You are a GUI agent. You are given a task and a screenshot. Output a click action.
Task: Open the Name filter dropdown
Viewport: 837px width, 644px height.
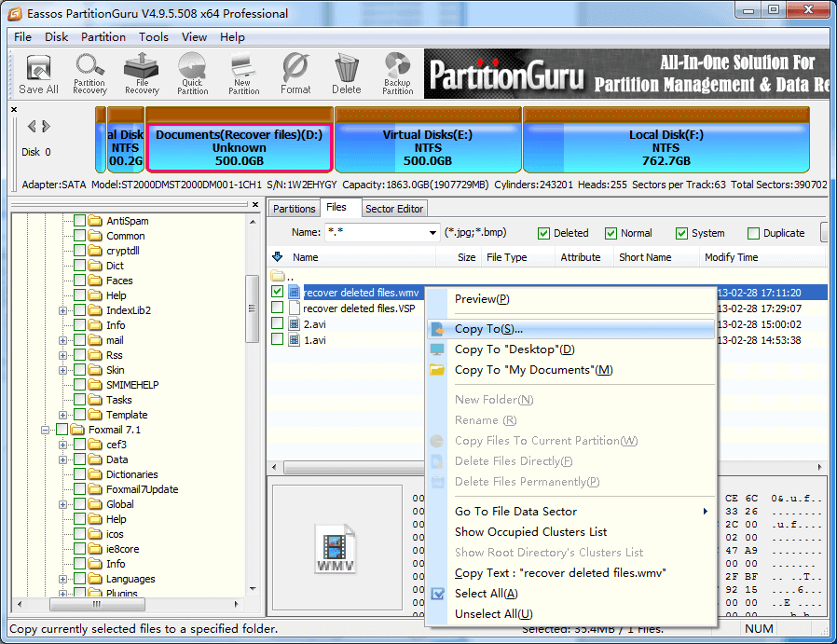click(x=432, y=233)
